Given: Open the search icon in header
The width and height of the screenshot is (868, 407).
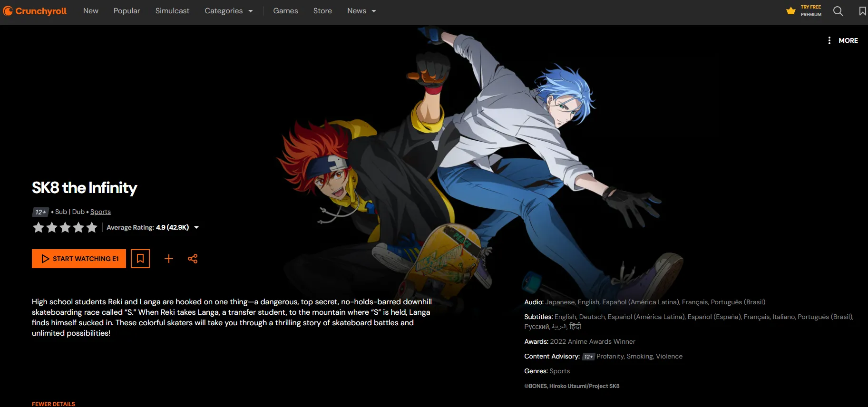Looking at the screenshot, I should click(838, 11).
